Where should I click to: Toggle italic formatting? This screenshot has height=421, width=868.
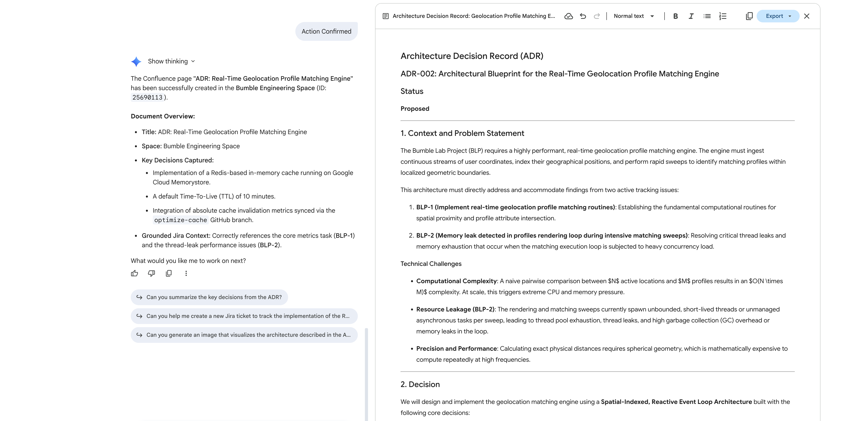pos(691,16)
